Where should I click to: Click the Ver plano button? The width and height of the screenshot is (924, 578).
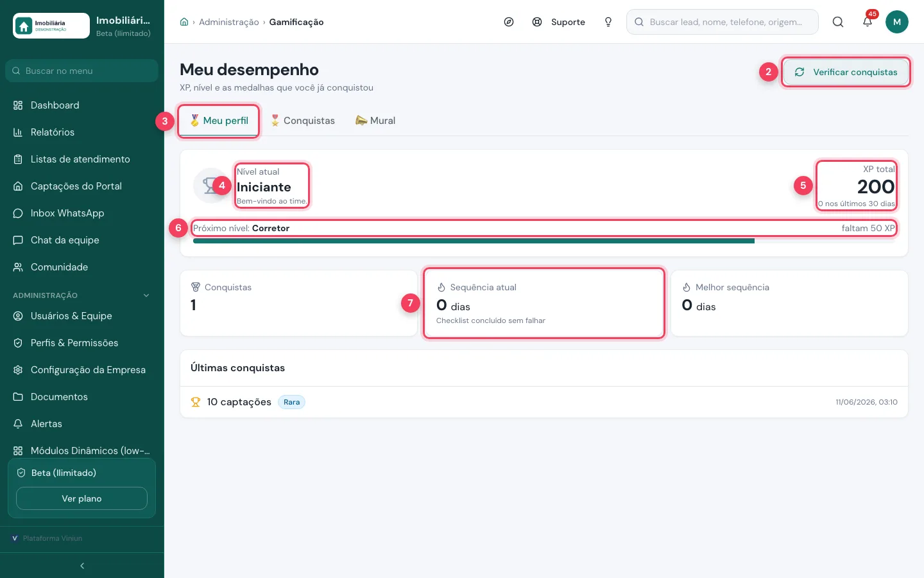[81, 498]
